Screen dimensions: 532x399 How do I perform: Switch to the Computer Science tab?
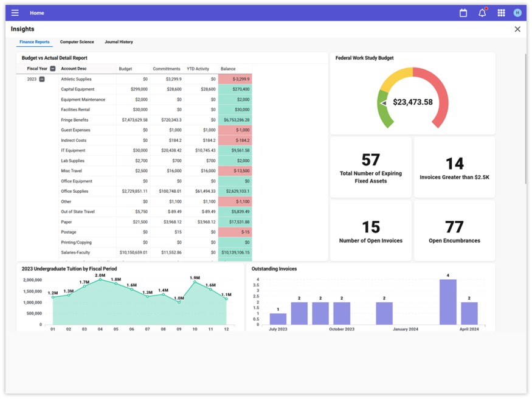(77, 42)
